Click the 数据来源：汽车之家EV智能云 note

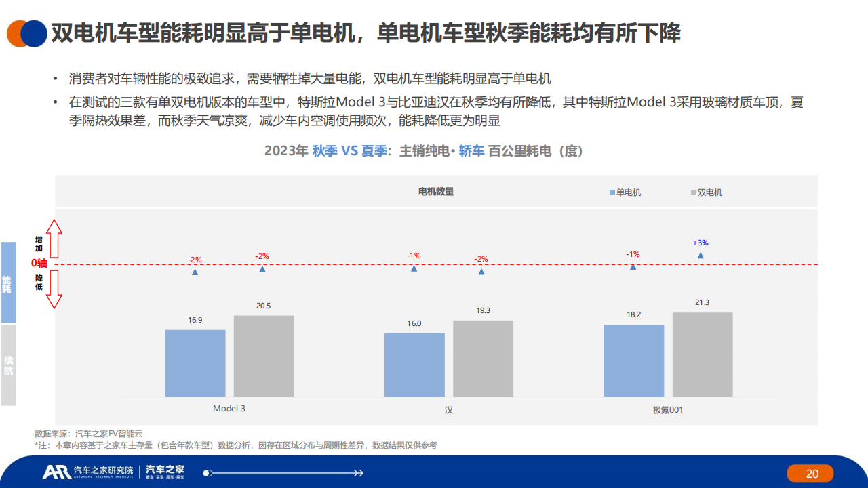[89, 434]
